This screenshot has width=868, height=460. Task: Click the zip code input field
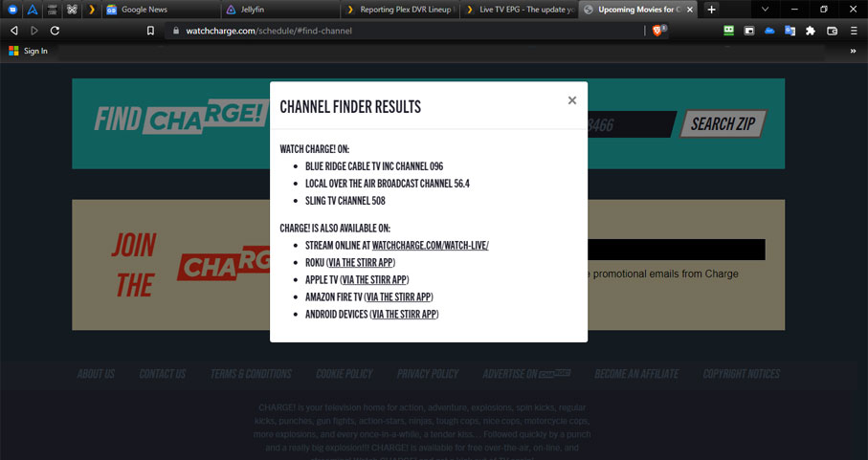click(x=631, y=124)
